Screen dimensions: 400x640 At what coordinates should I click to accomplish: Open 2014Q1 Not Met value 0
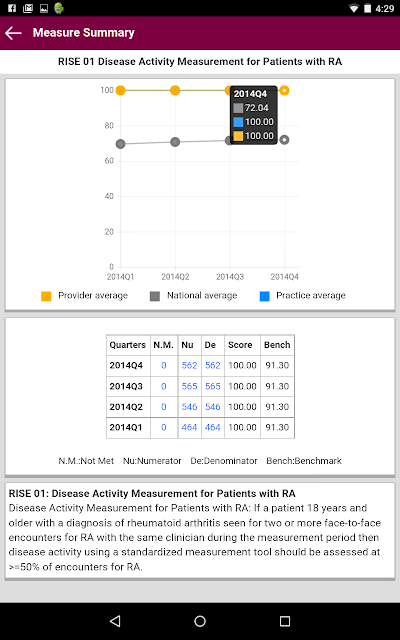[x=164, y=427]
